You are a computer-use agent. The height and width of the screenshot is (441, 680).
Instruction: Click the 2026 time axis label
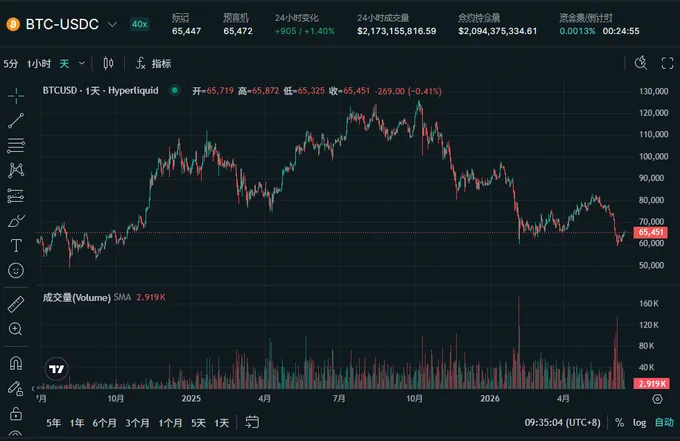coord(490,399)
